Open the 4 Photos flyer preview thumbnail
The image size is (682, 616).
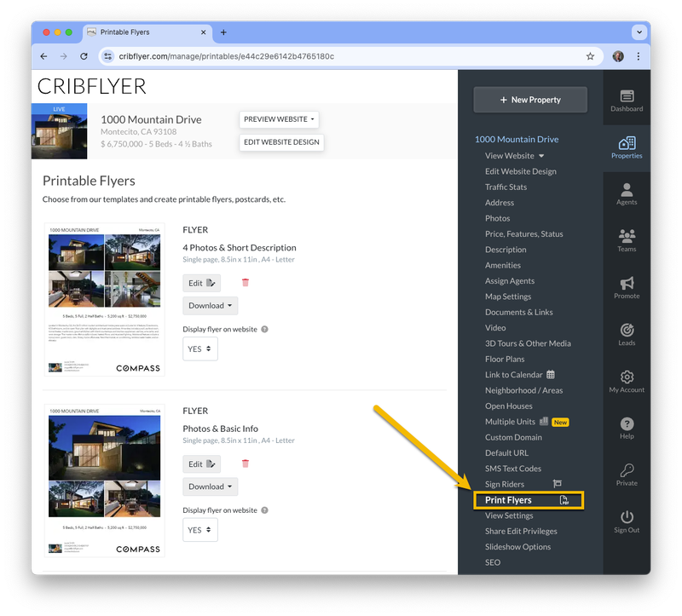click(x=104, y=300)
